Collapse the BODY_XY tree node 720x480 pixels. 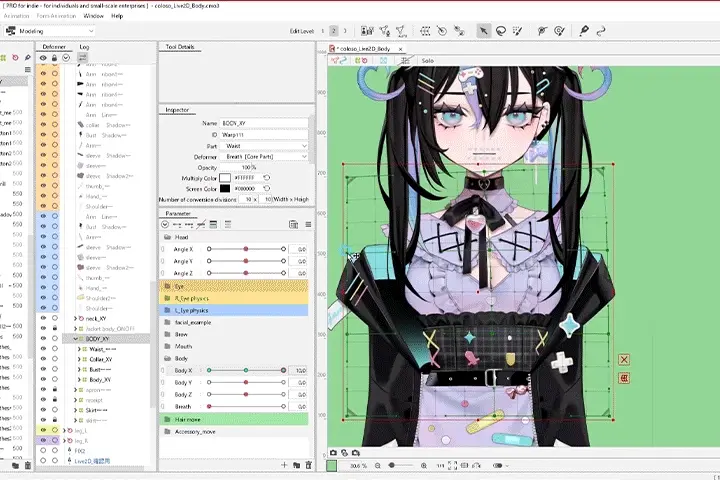(76, 339)
